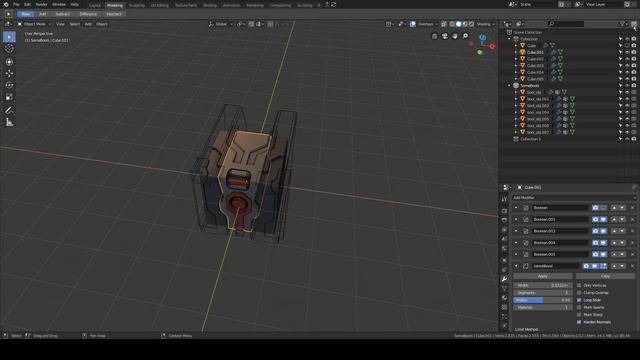Switch to the UV Editing workspace tab
640x360 pixels.
159,5
